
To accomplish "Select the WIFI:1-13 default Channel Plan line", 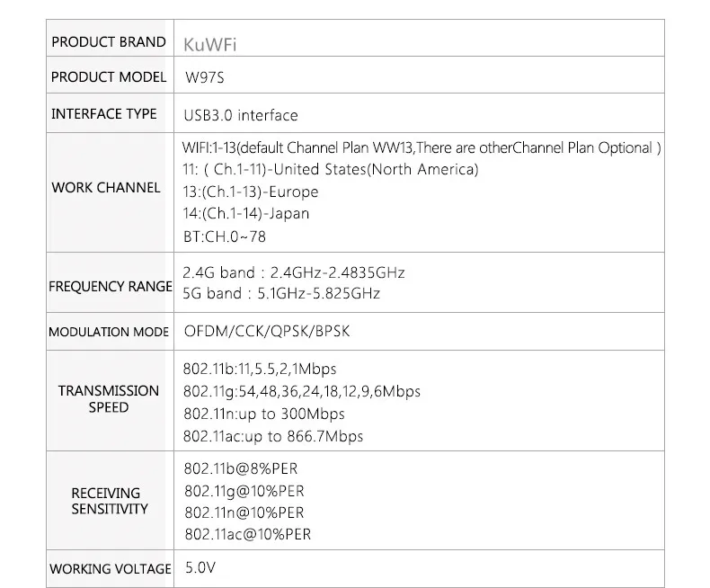I will coord(422,147).
